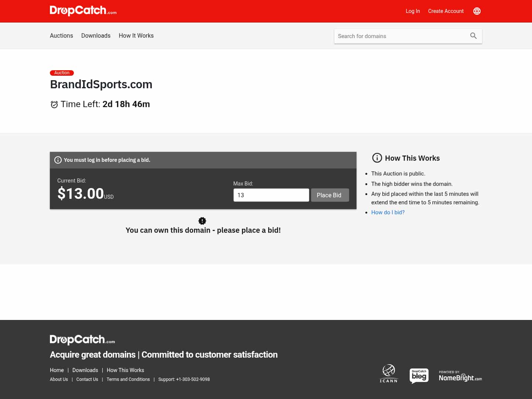This screenshot has width=532, height=399.
Task: Click the clock icon next to Time Left
Action: coord(54,104)
